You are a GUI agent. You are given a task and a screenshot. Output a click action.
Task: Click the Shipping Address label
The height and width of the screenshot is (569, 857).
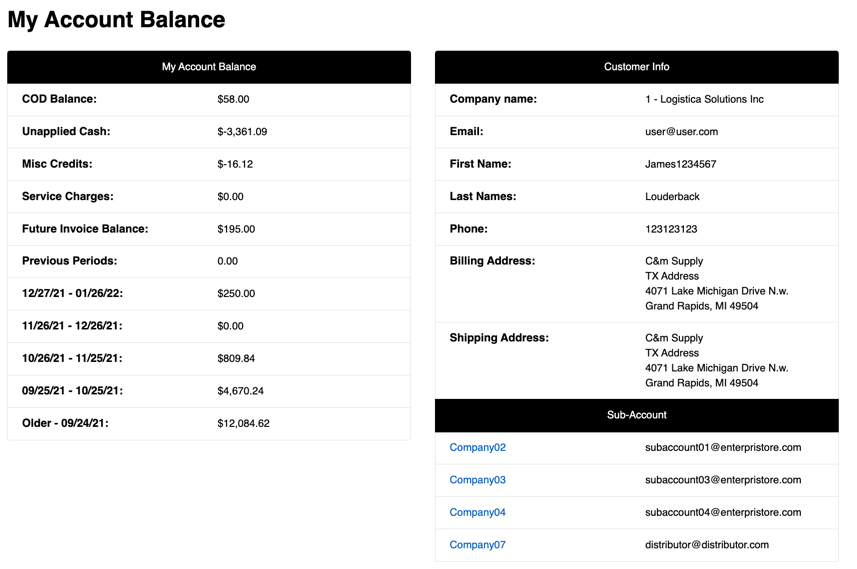(x=499, y=338)
